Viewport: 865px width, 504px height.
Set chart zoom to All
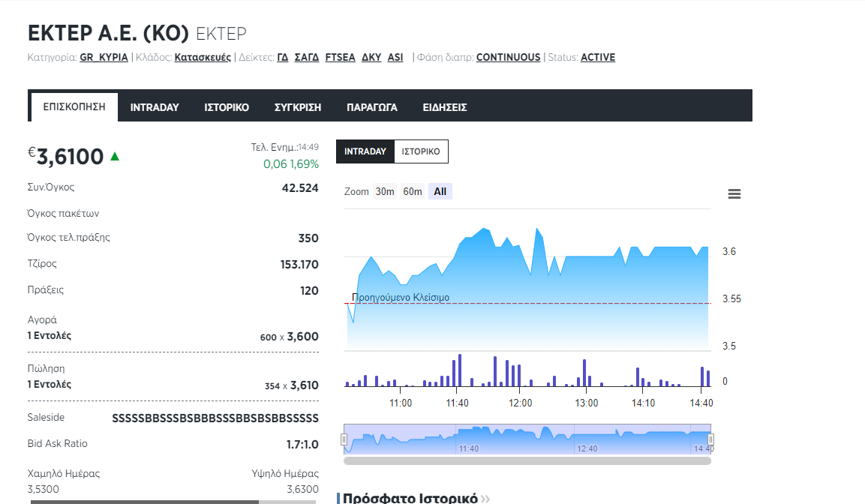point(440,191)
